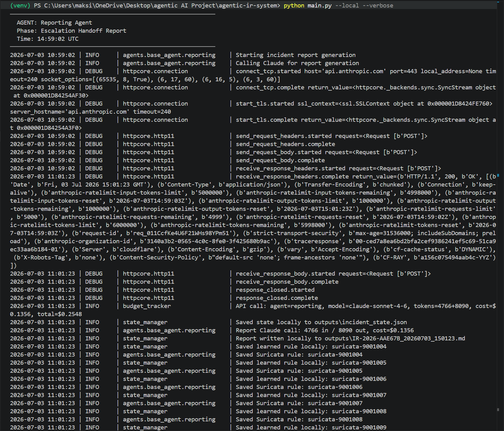Click memory address '0x000001D84254AF30>'
The height and width of the screenshot is (431, 504).
[56, 96]
